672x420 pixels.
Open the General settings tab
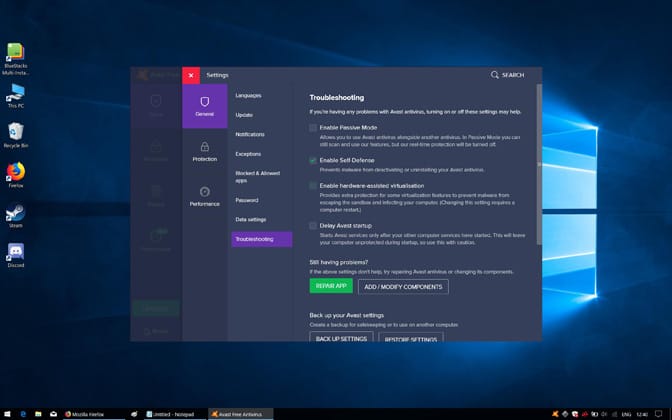(204, 106)
